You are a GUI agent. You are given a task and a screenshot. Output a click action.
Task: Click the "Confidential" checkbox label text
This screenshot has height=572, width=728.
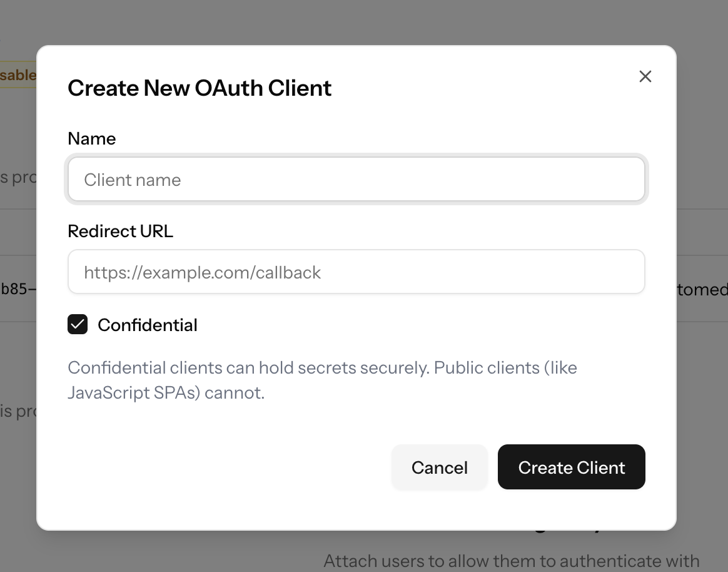(x=148, y=325)
